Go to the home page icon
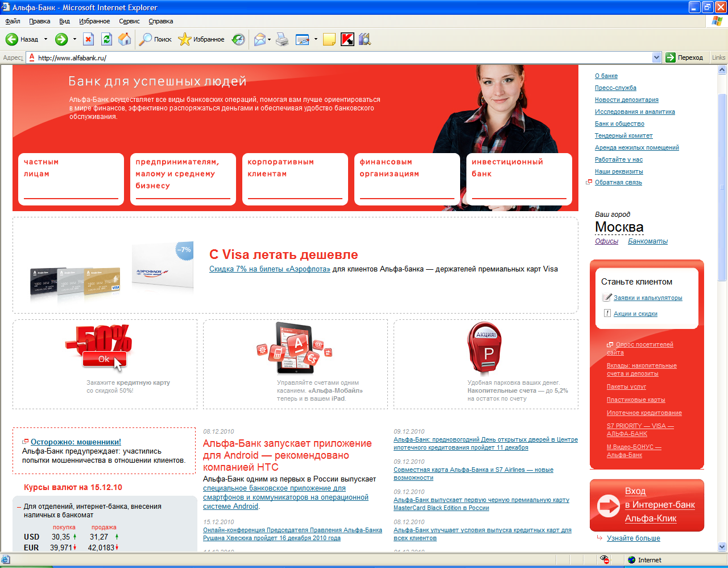The image size is (728, 568). 125,39
